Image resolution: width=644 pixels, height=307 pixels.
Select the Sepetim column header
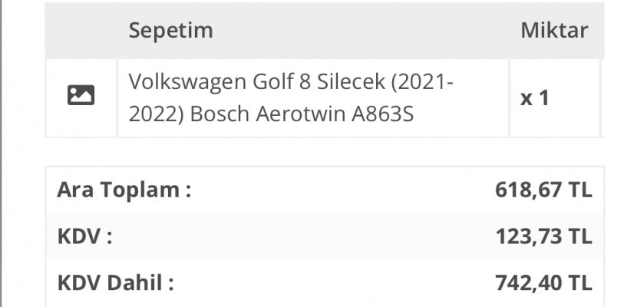(171, 31)
